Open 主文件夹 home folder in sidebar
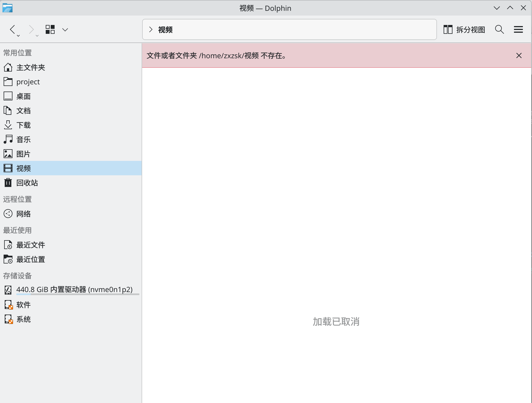532x403 pixels. (30, 67)
